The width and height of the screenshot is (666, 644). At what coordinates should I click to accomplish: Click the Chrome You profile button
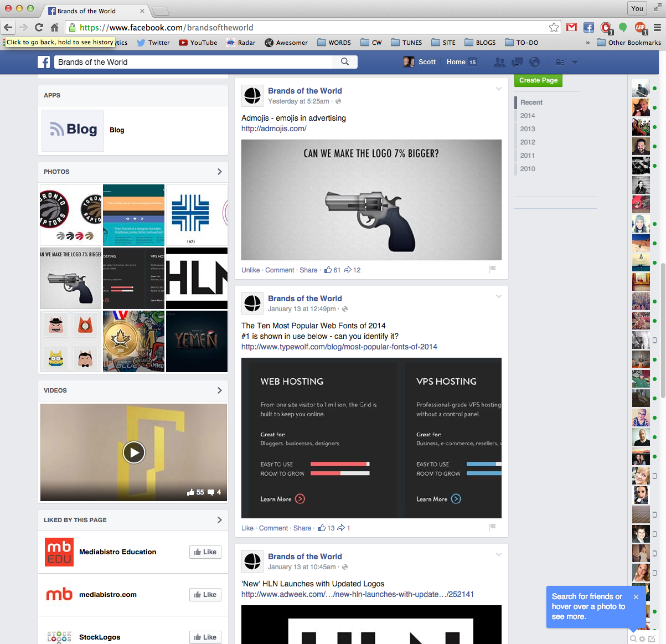pyautogui.click(x=637, y=8)
